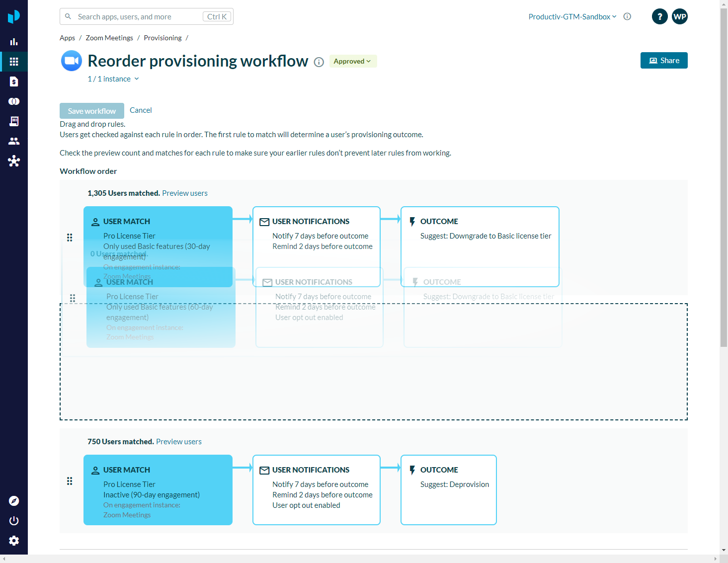The image size is (728, 563).
Task: Click the search magnifier icon
Action: (68, 16)
